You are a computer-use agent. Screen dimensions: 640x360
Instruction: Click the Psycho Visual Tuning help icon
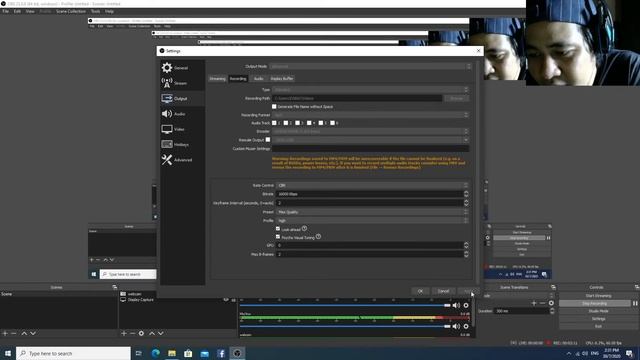pos(318,236)
